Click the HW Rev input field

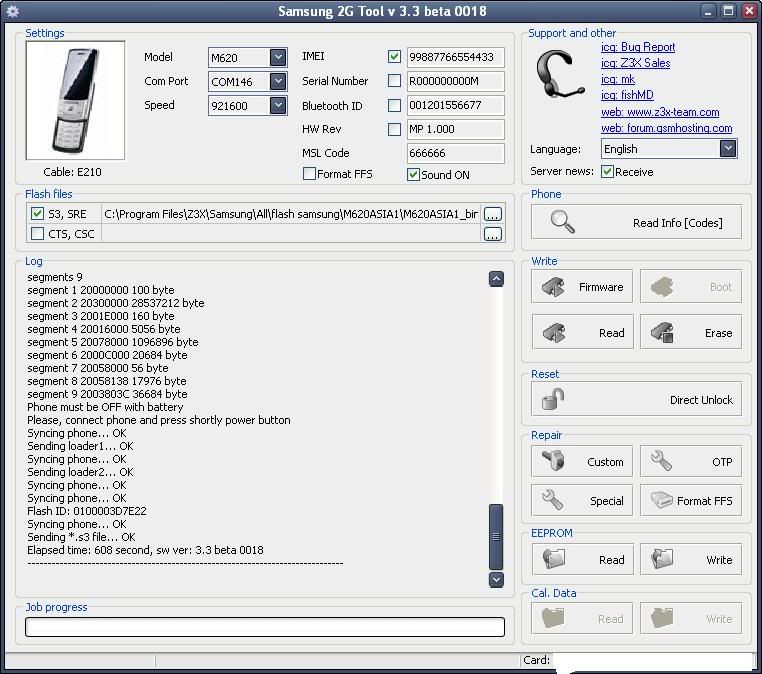pos(455,129)
